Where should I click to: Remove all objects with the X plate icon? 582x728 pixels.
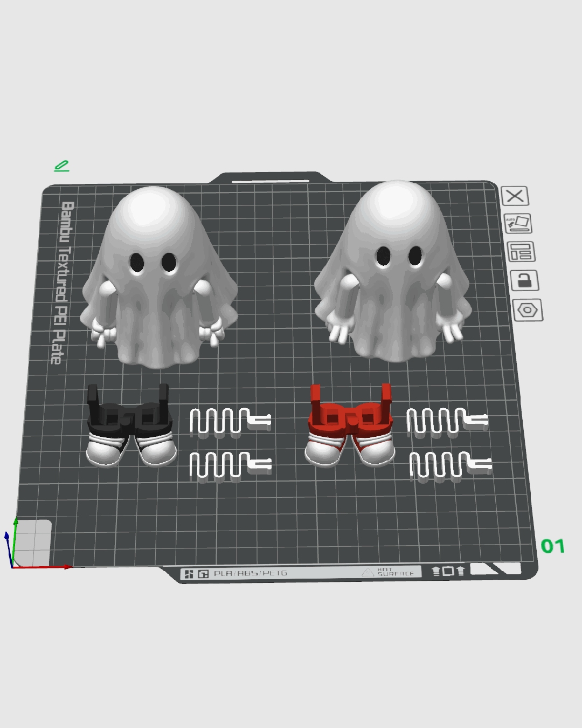(x=515, y=196)
